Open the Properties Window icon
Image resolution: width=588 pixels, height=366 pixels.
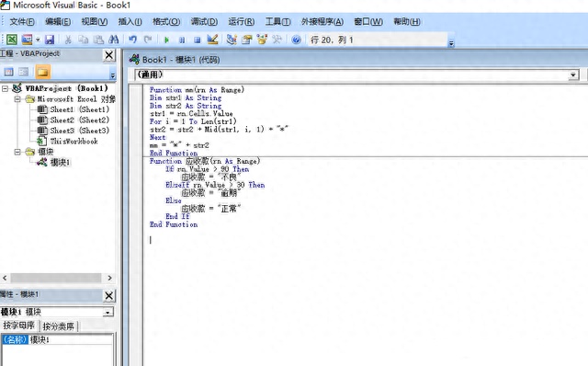247,40
